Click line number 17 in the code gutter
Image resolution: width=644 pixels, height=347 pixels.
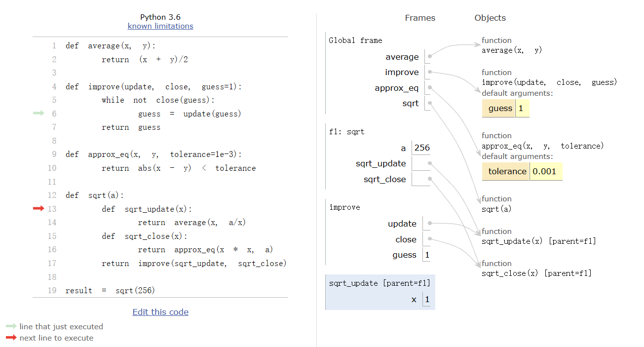click(52, 263)
